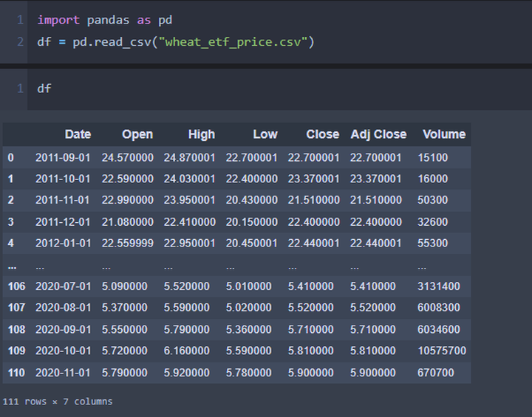Click the Close column header
Screen dimensions: 532x417
coord(323,134)
